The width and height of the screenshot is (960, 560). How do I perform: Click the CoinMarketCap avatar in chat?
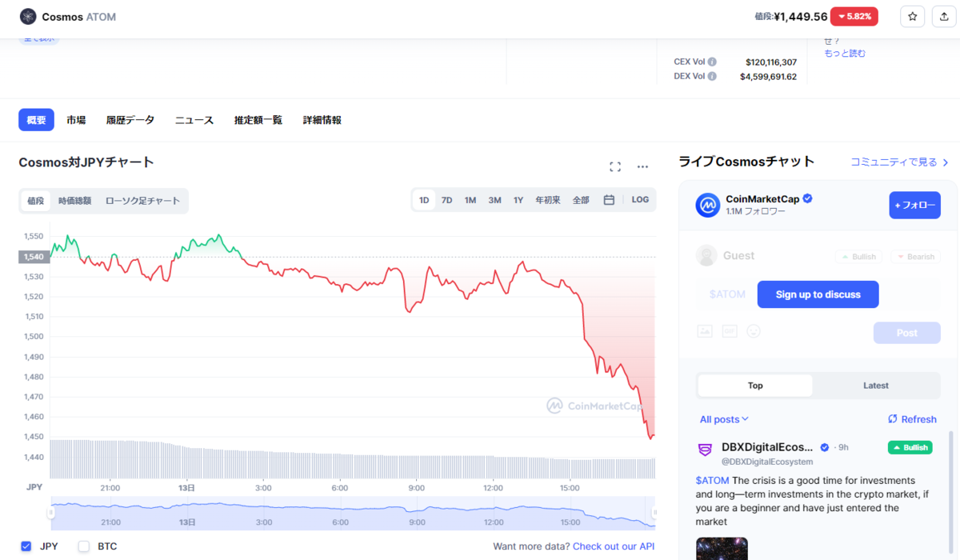coord(708,205)
